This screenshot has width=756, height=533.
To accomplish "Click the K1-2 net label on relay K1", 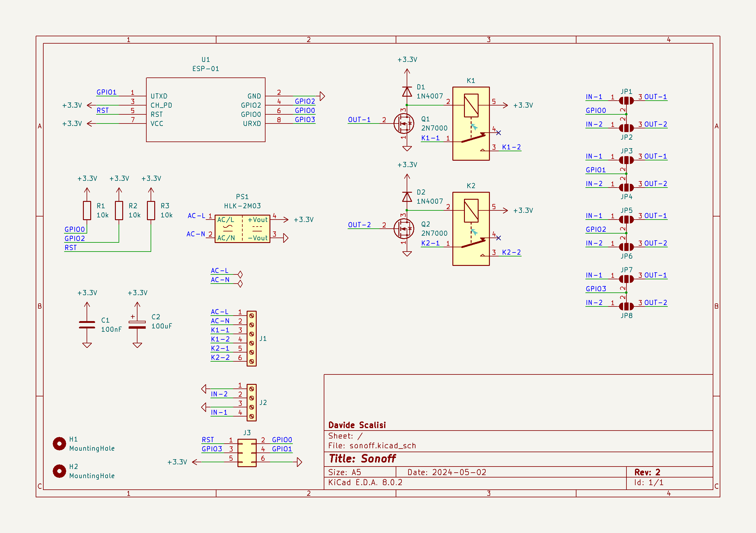I will coord(511,147).
